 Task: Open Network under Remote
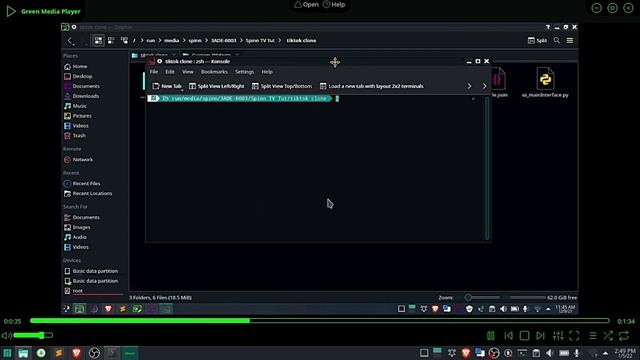point(78,160)
